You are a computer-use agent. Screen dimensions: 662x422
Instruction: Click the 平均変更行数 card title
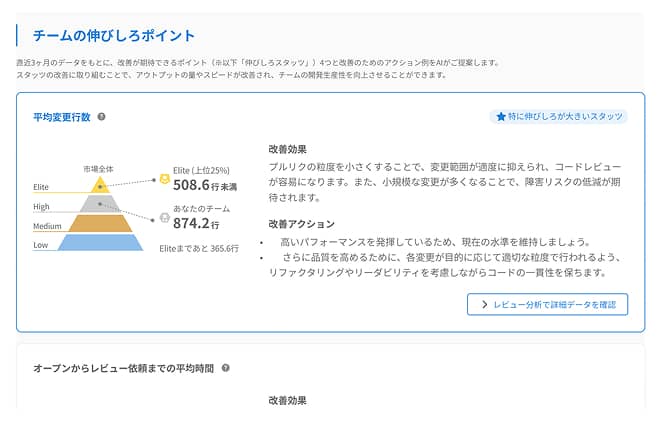pos(62,117)
